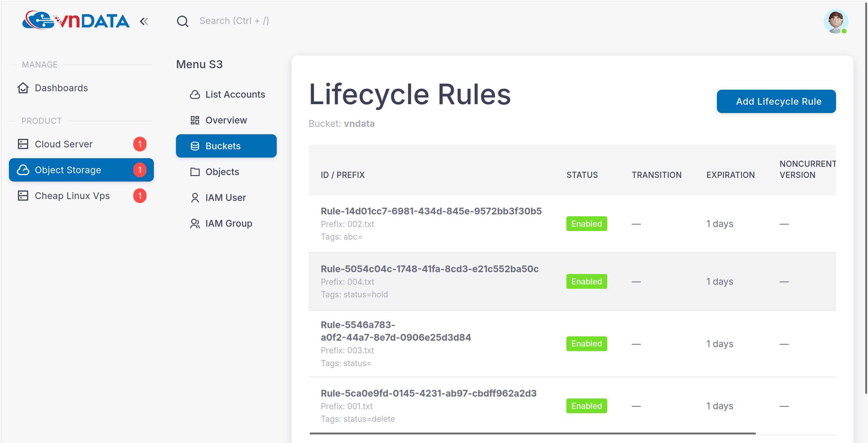The image size is (868, 443).
Task: Open List Accounts cloud icon
Action: 195,95
